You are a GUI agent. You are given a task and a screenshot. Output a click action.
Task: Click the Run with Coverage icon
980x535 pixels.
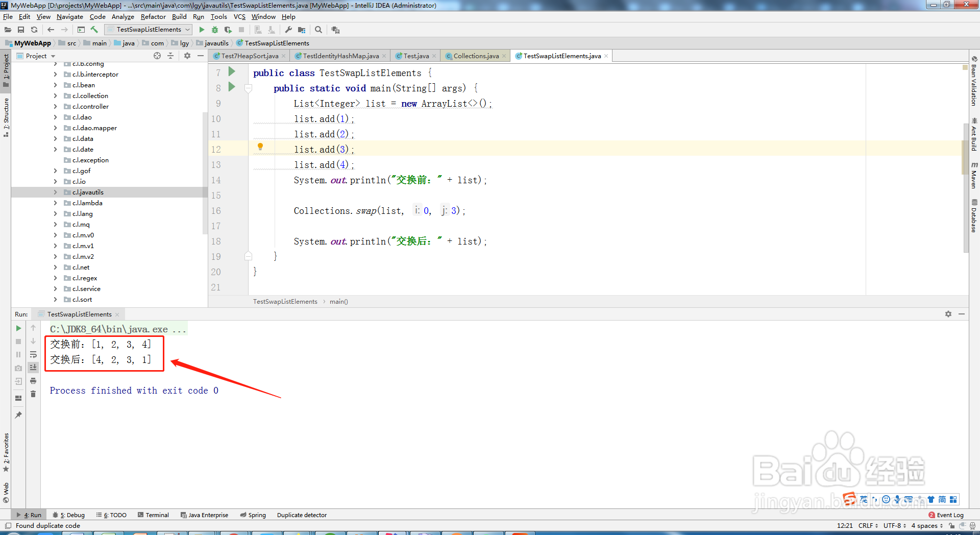tap(228, 30)
